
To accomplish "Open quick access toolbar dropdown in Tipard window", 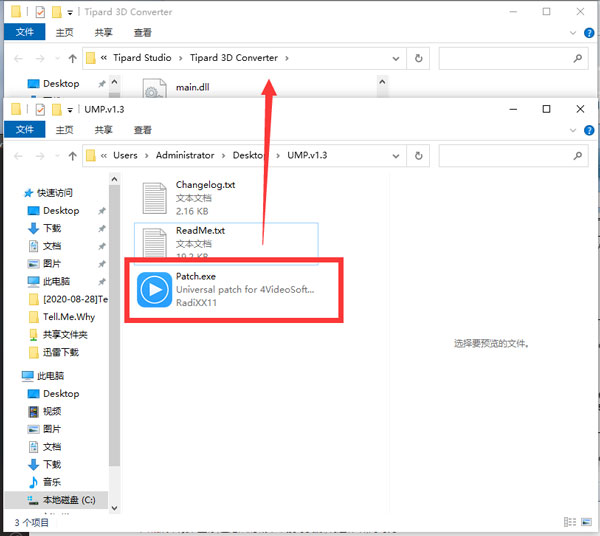I will (x=70, y=13).
